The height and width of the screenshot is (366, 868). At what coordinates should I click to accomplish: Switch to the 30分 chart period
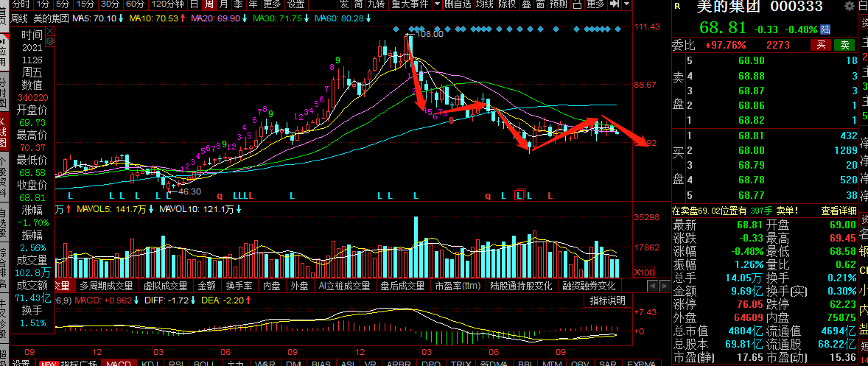(x=110, y=4)
